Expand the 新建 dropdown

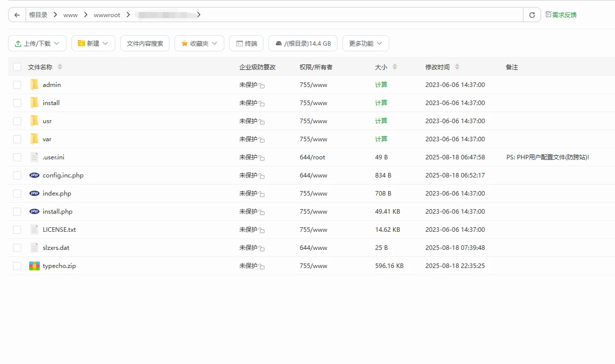93,43
